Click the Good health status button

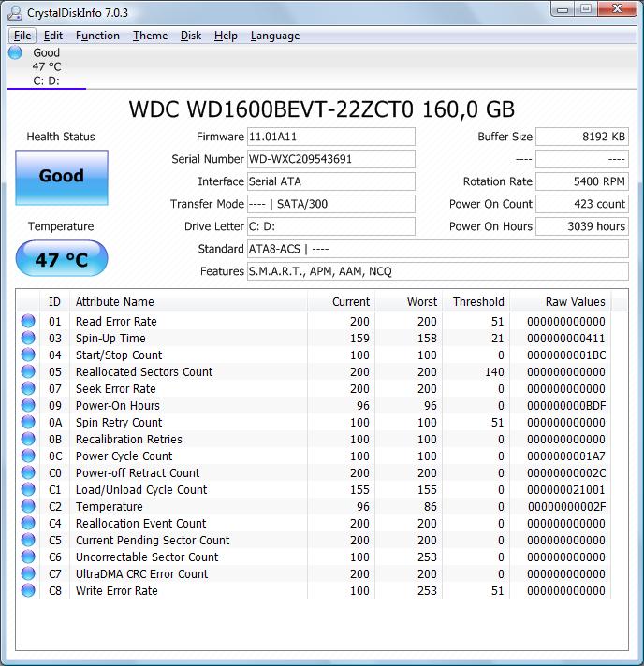point(62,178)
